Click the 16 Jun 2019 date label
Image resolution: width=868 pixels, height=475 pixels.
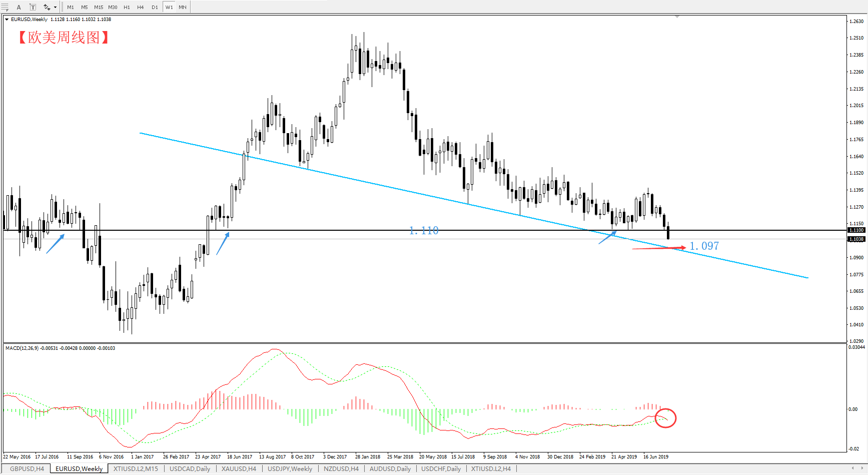656,457
